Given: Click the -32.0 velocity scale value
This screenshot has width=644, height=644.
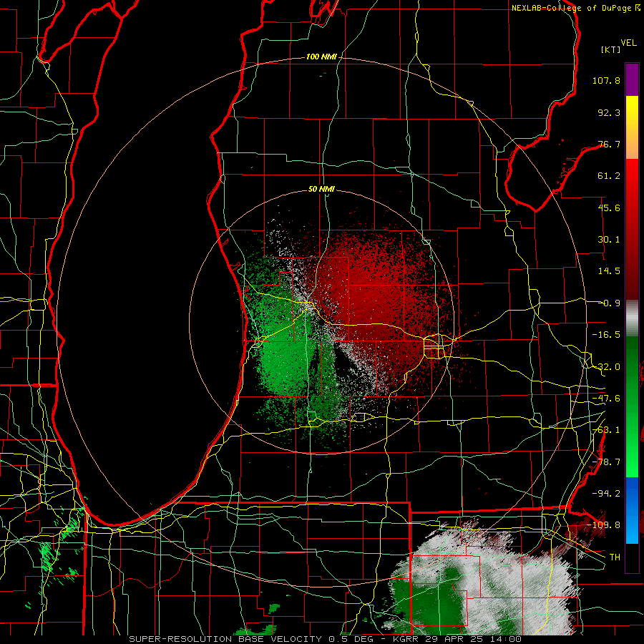Looking at the screenshot, I should coord(606,367).
